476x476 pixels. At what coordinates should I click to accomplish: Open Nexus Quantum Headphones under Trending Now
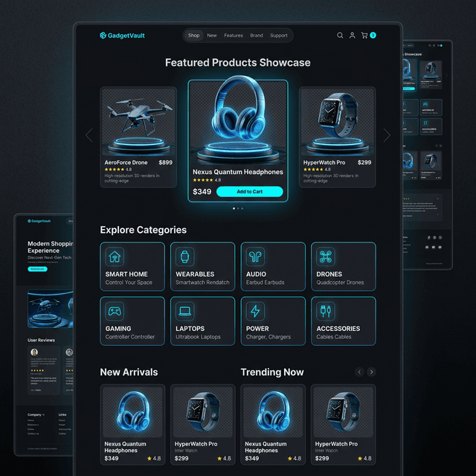tap(273, 425)
